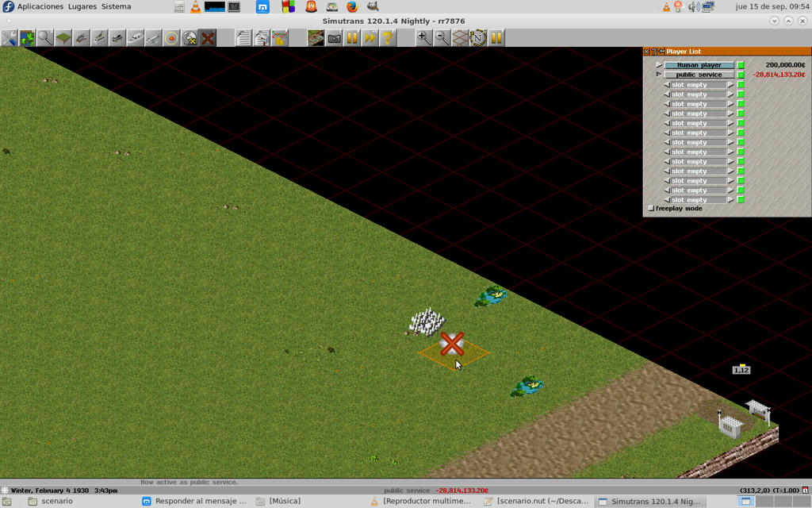The height and width of the screenshot is (508, 812).
Task: Click the pause icon next to the compass
Action: (x=496, y=38)
